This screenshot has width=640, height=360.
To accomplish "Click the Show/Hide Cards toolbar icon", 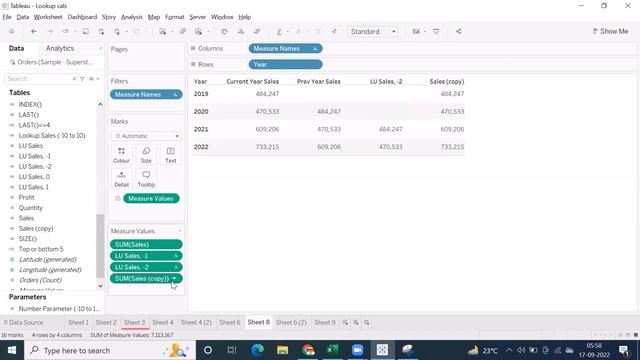I will pyautogui.click(x=416, y=31).
